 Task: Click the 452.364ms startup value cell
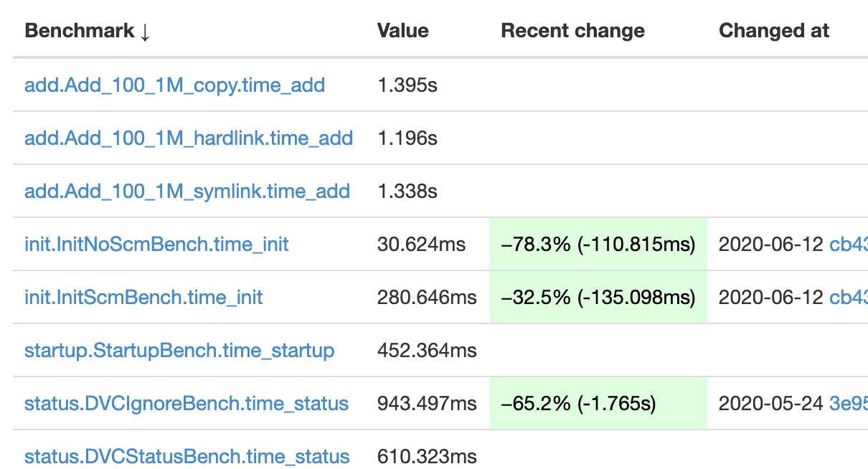pyautogui.click(x=427, y=351)
